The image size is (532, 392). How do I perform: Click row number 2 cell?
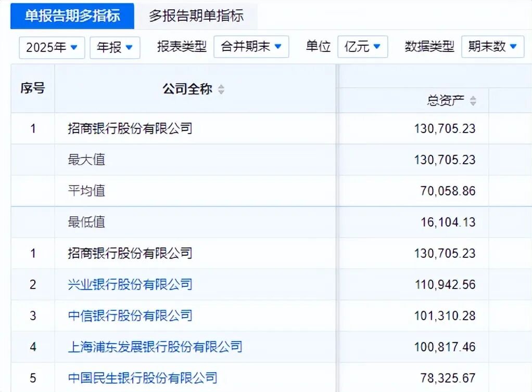(33, 284)
